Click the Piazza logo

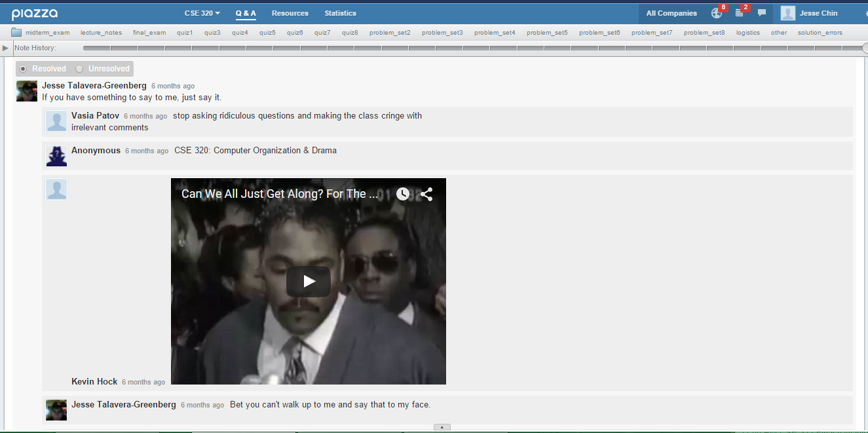(x=34, y=14)
